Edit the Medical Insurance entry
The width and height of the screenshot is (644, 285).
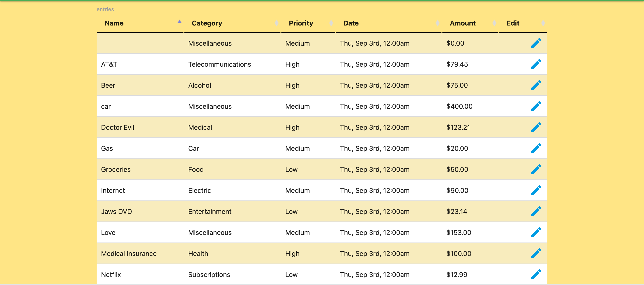pos(536,253)
